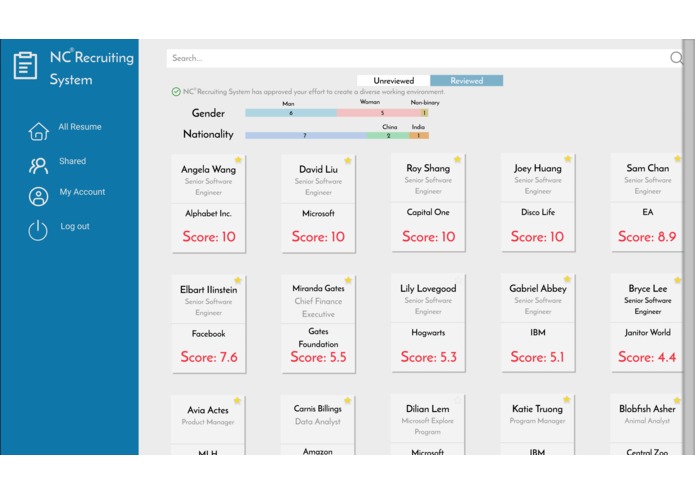The image size is (695, 494).
Task: Click China segment of Nationality bar
Action: click(x=388, y=136)
